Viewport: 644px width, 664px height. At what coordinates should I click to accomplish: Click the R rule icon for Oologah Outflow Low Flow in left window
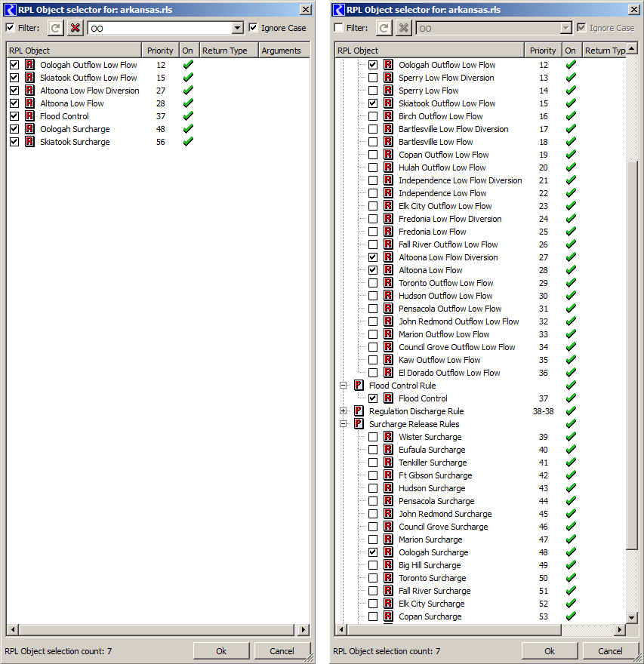coord(29,65)
